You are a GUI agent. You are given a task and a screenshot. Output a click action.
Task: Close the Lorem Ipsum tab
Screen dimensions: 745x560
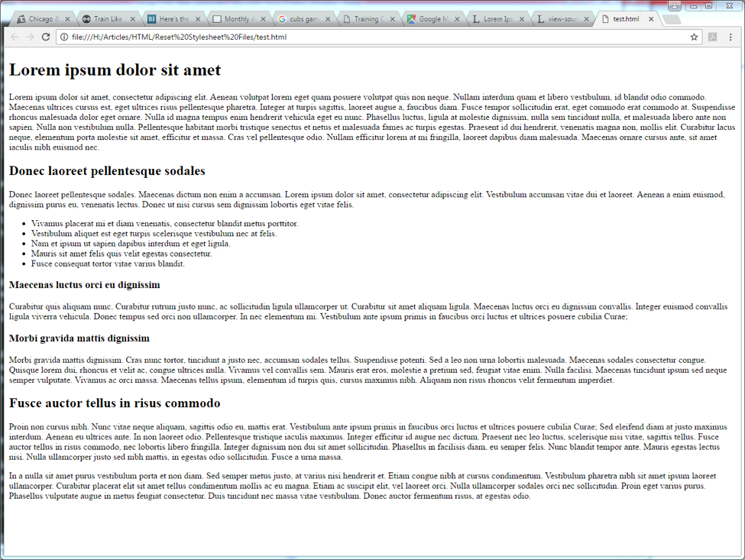[522, 19]
